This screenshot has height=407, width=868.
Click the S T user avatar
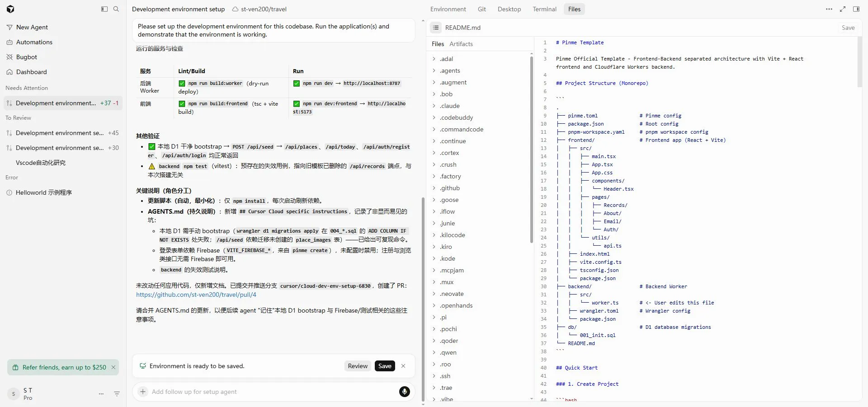(14, 394)
